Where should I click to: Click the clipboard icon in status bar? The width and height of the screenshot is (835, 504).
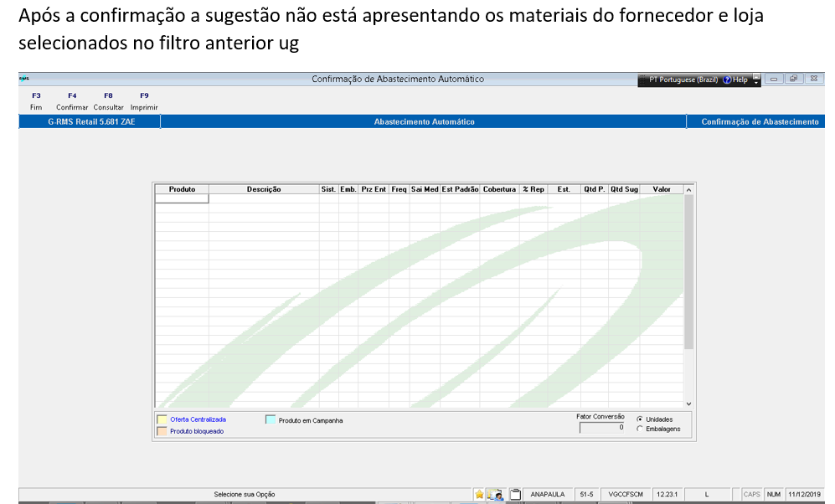pos(515,495)
